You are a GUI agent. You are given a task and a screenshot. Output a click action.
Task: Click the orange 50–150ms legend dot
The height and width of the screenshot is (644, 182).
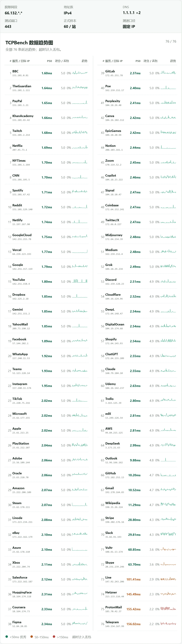32,637
